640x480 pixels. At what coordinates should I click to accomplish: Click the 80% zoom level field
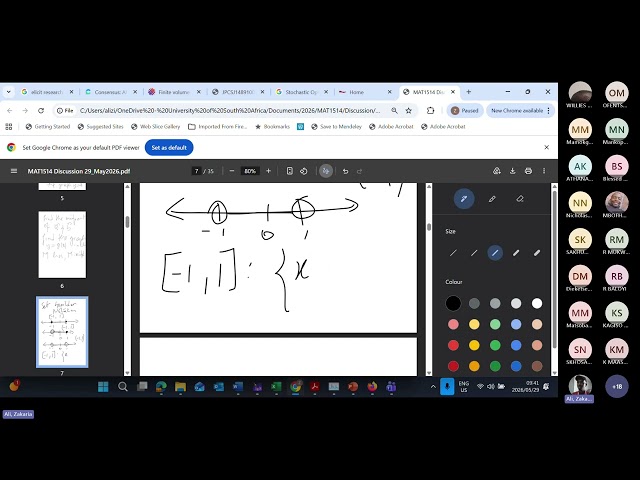pyautogui.click(x=250, y=171)
